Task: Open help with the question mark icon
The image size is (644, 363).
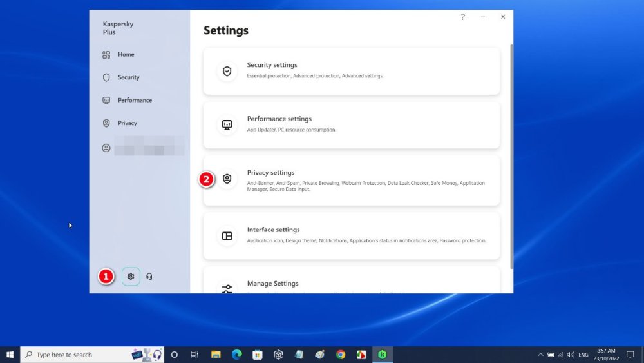Action: [x=463, y=17]
